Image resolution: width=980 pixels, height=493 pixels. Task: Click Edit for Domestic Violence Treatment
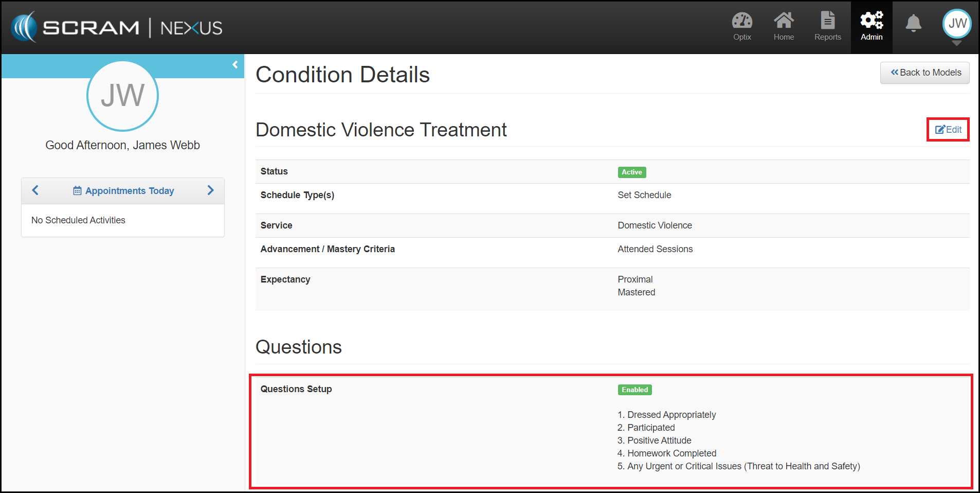(948, 130)
